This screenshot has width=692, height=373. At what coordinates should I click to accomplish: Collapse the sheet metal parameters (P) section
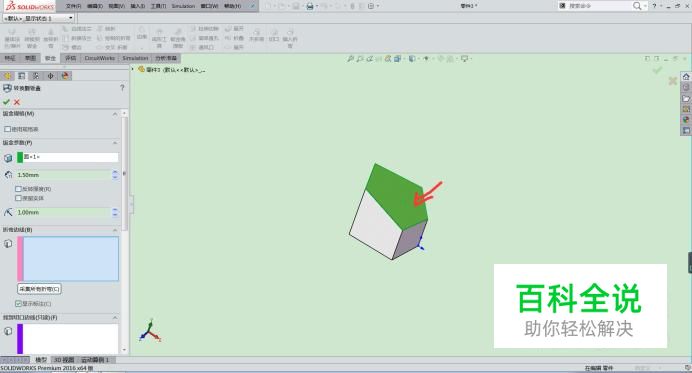pyautogui.click(x=115, y=143)
